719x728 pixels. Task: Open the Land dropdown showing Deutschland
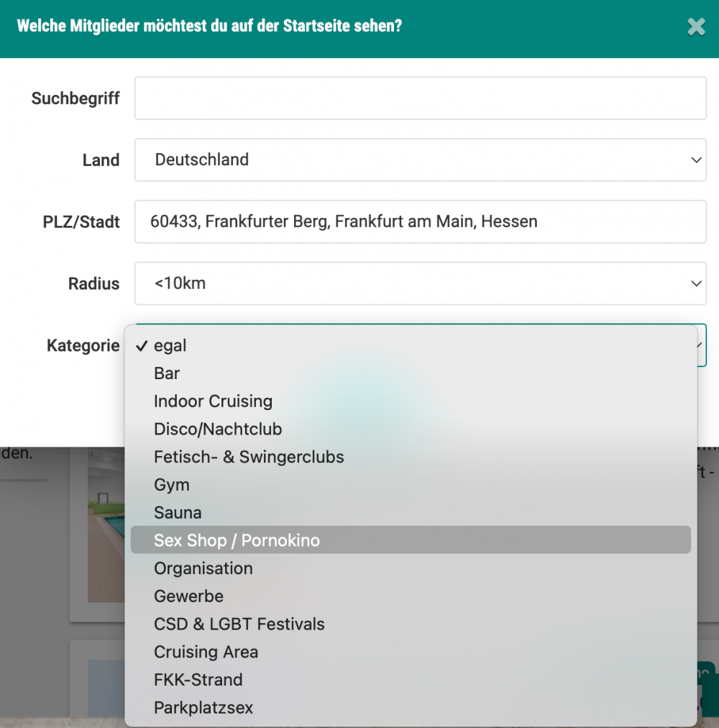coord(420,160)
